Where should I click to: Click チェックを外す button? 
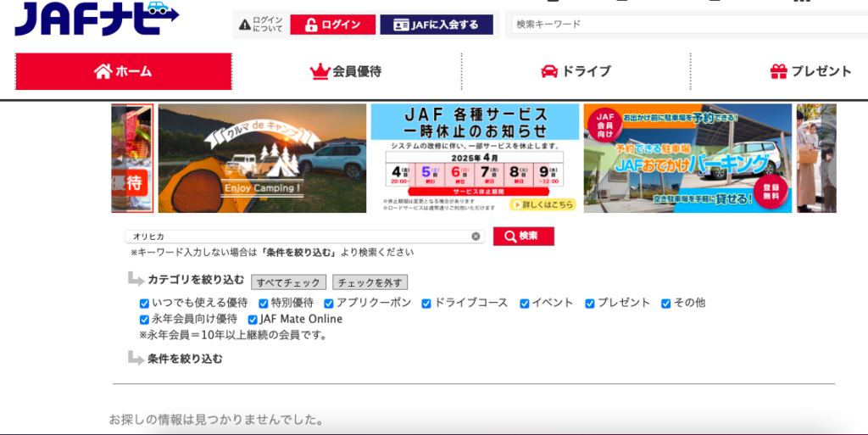tap(370, 282)
